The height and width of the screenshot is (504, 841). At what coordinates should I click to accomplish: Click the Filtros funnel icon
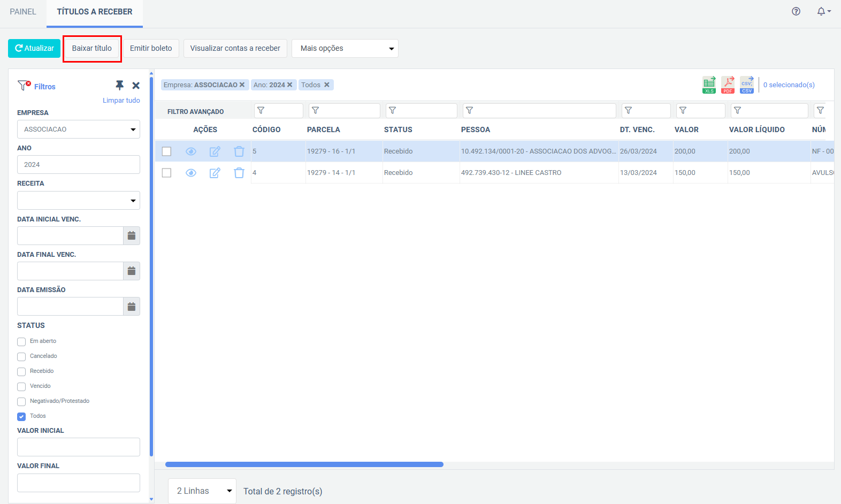tap(24, 85)
